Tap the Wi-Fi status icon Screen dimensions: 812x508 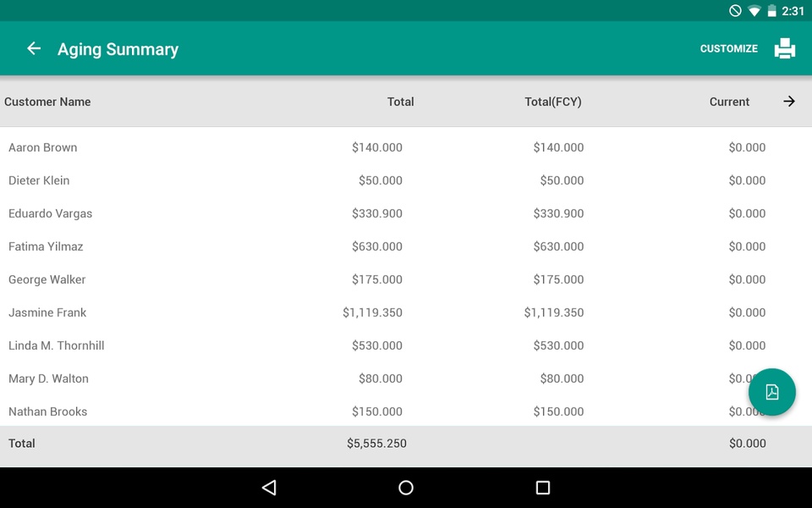coord(754,11)
